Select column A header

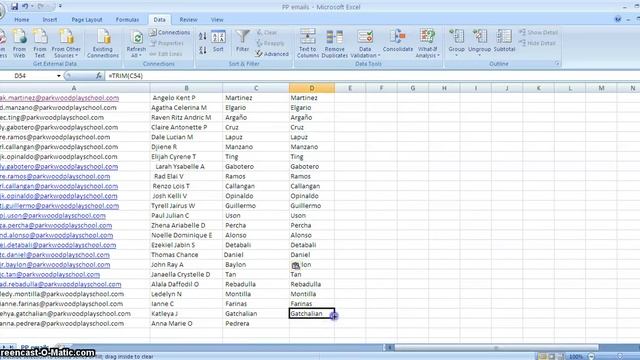(74, 88)
